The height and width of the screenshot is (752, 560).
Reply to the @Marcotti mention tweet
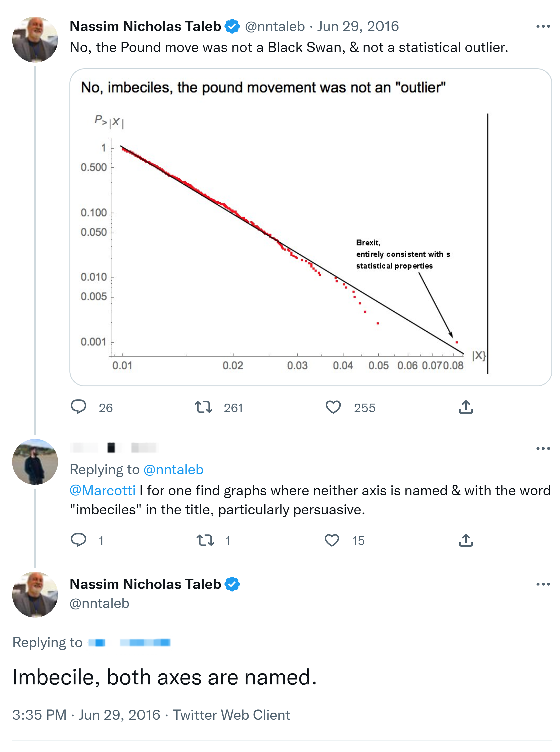pos(78,540)
